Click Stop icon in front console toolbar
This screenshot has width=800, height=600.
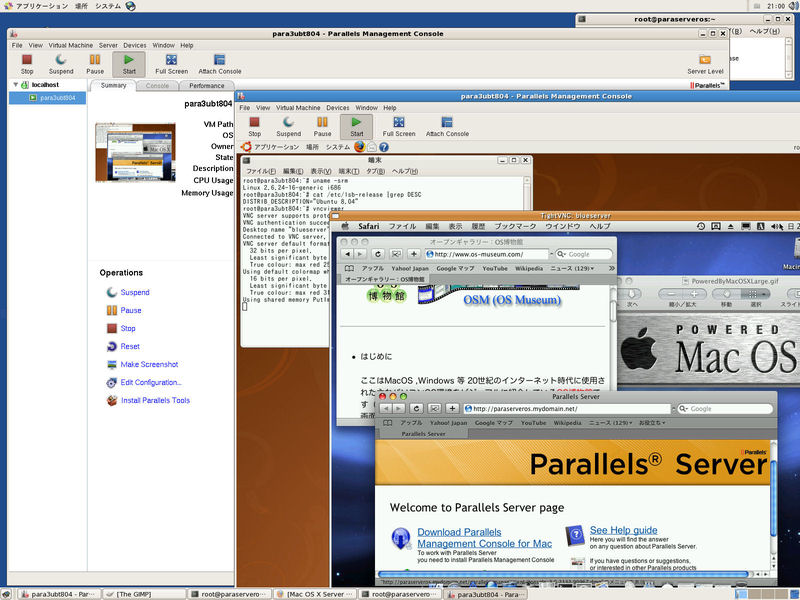pos(255,122)
